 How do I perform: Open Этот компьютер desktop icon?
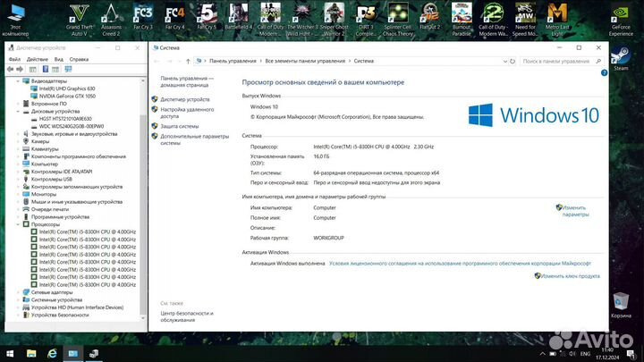coord(15,21)
